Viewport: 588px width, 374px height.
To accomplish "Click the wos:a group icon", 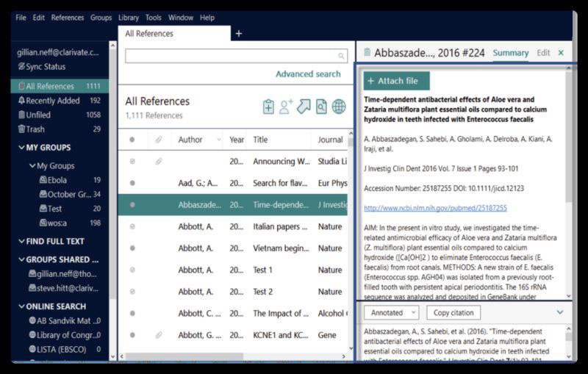I will pos(43,223).
